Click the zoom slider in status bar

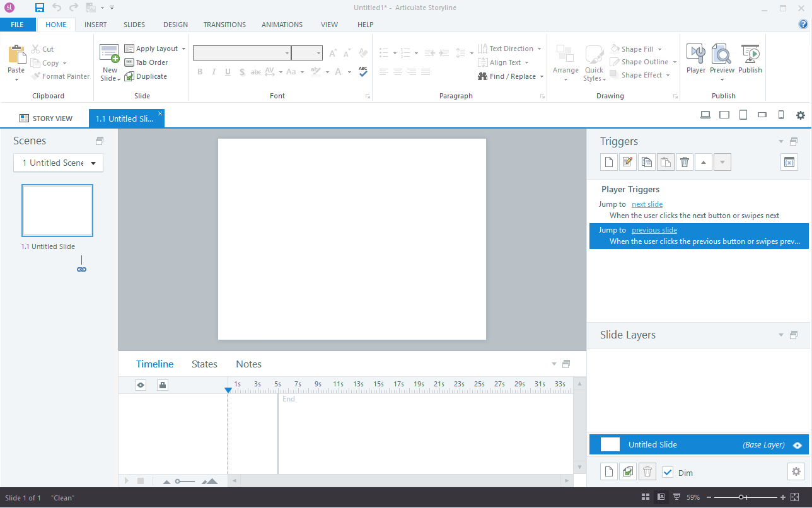742,497
